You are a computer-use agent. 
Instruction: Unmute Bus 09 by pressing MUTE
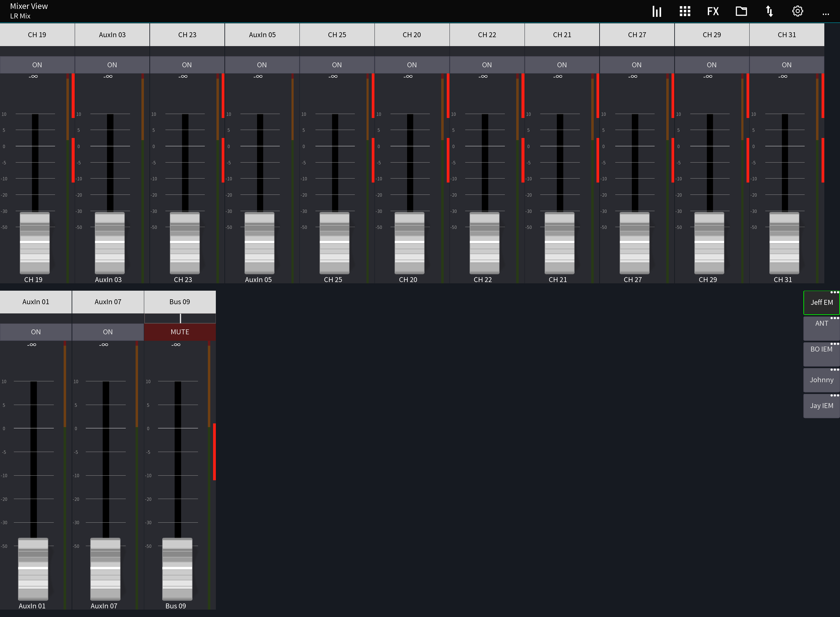point(180,332)
